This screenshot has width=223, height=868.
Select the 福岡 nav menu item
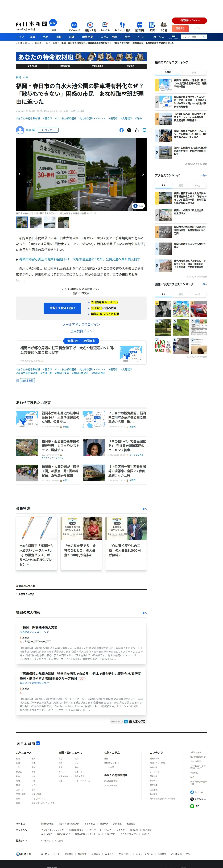pos(33,37)
